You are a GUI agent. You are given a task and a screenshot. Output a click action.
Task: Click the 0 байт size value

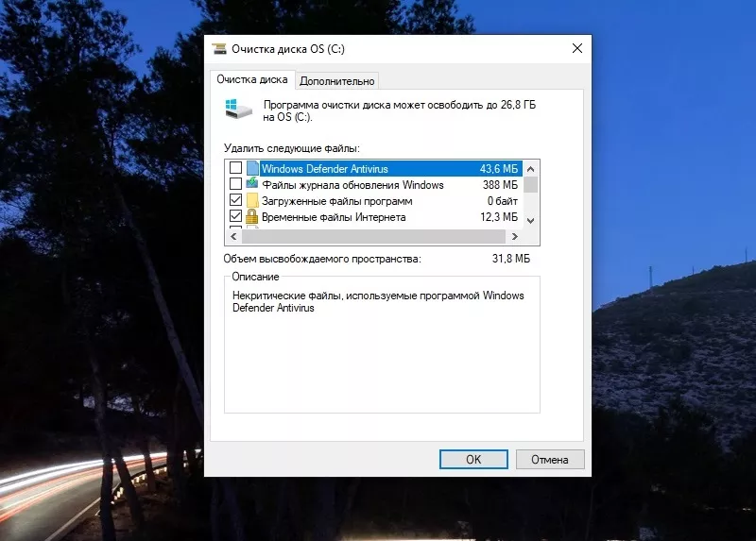pos(502,201)
